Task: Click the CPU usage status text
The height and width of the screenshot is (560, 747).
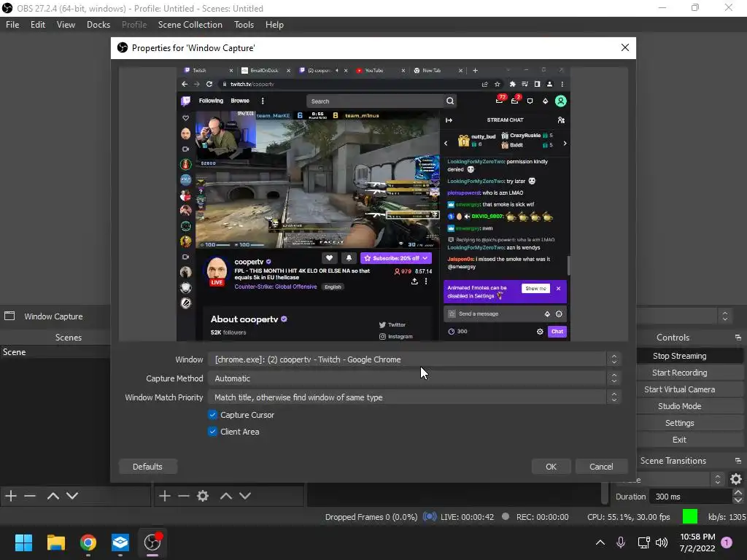Action: 628,517
